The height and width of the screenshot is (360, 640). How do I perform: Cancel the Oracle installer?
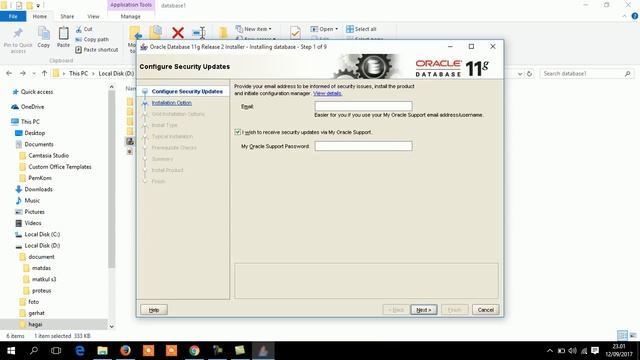[x=486, y=310]
